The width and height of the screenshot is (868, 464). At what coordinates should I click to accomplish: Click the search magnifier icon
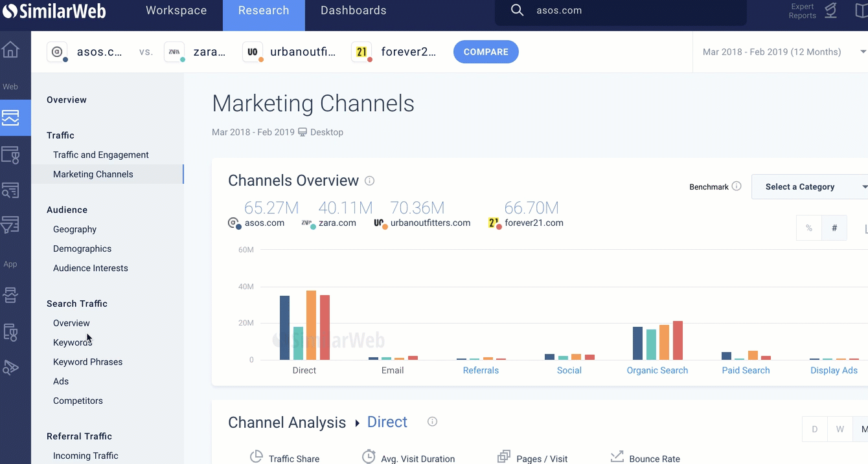[x=517, y=10]
